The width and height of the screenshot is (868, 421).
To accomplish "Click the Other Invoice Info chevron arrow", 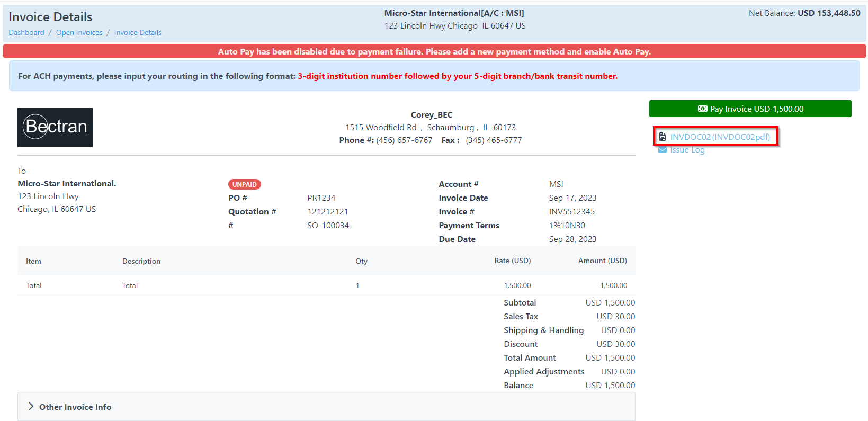I will [31, 407].
